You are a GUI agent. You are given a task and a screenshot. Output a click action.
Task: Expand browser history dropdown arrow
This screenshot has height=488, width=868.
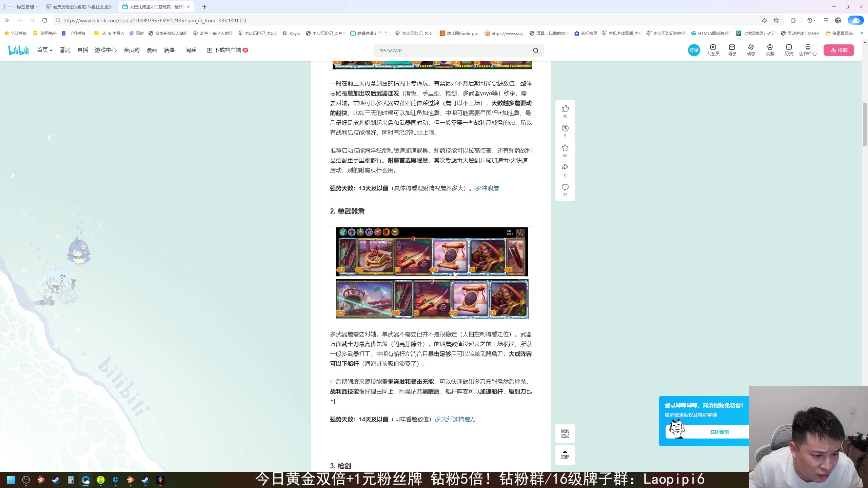click(x=814, y=20)
